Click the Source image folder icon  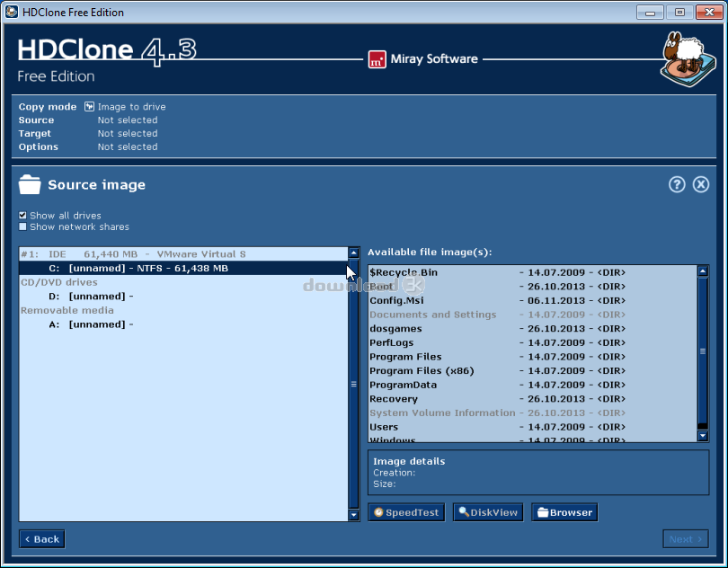pos(30,185)
